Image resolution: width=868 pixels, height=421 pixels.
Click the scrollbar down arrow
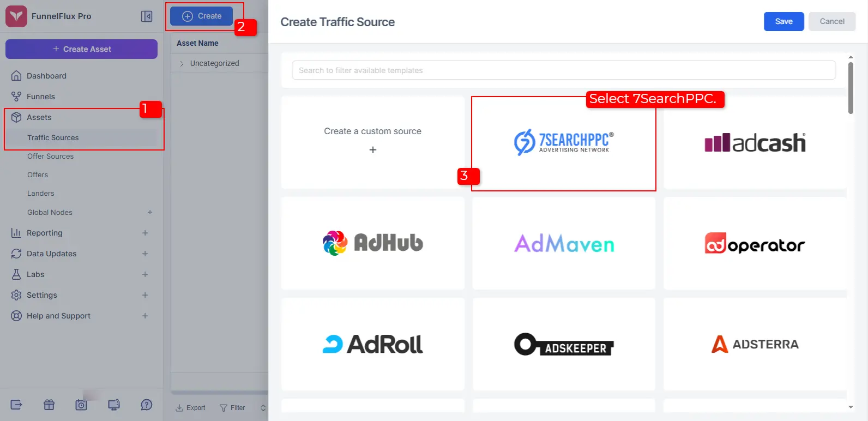pos(851,407)
